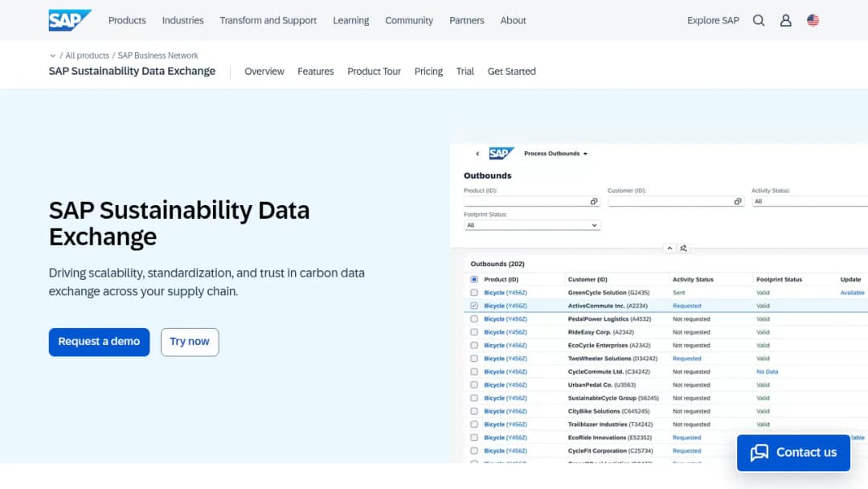
Task: Check the box for EcoCycle Enterprises row
Action: click(x=474, y=346)
